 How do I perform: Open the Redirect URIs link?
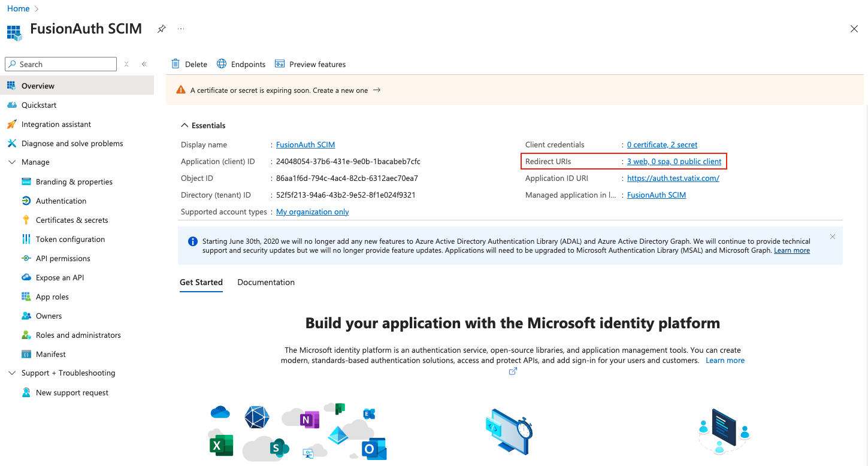tap(674, 161)
